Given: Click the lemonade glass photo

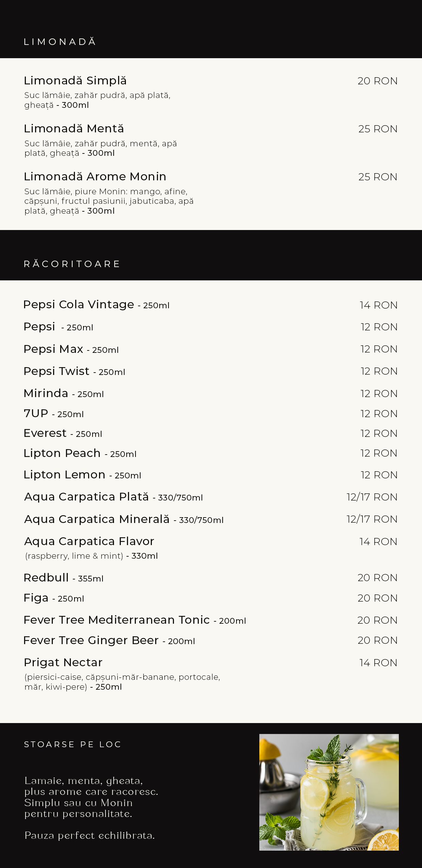Looking at the screenshot, I should tap(329, 792).
